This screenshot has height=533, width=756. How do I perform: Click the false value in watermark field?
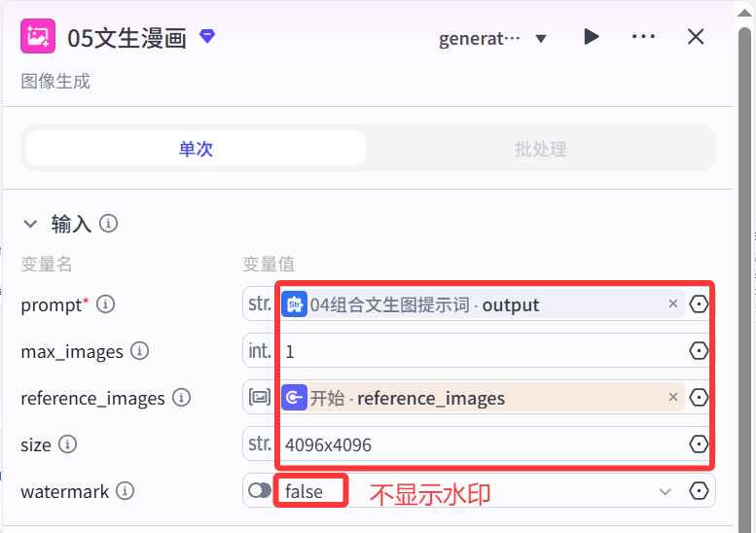304,491
